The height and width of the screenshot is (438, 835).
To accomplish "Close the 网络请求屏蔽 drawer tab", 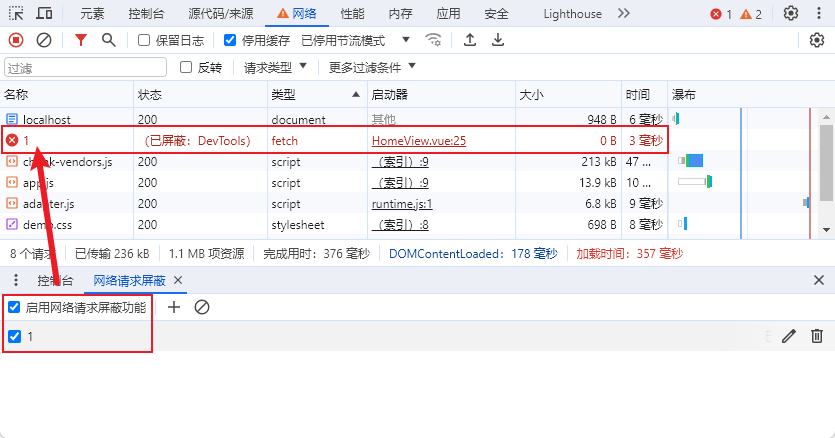I will coord(178,280).
